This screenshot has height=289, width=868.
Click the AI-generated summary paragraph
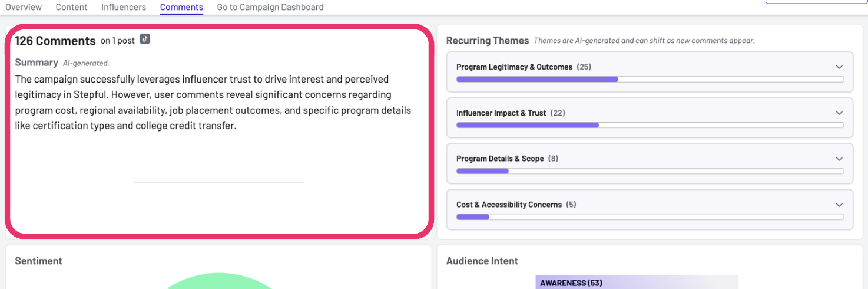pyautogui.click(x=213, y=102)
